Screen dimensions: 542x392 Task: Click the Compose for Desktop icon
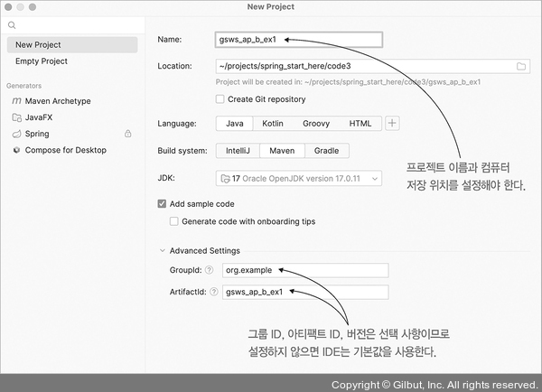[16, 150]
